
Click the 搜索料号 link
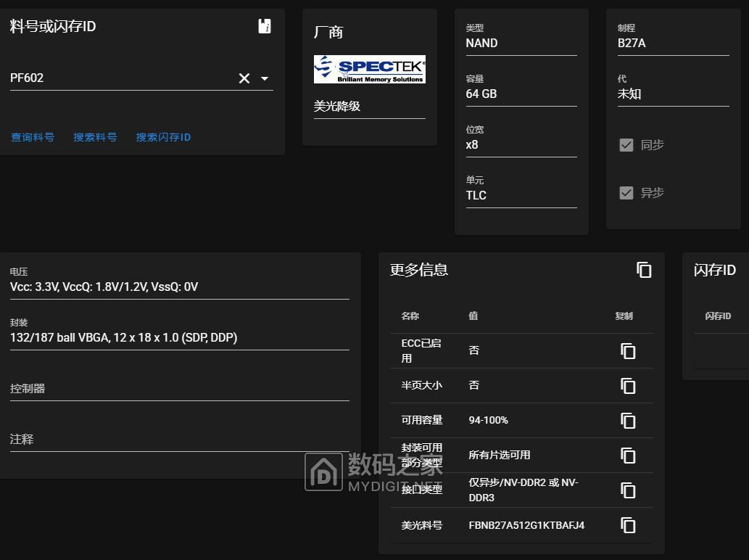95,138
